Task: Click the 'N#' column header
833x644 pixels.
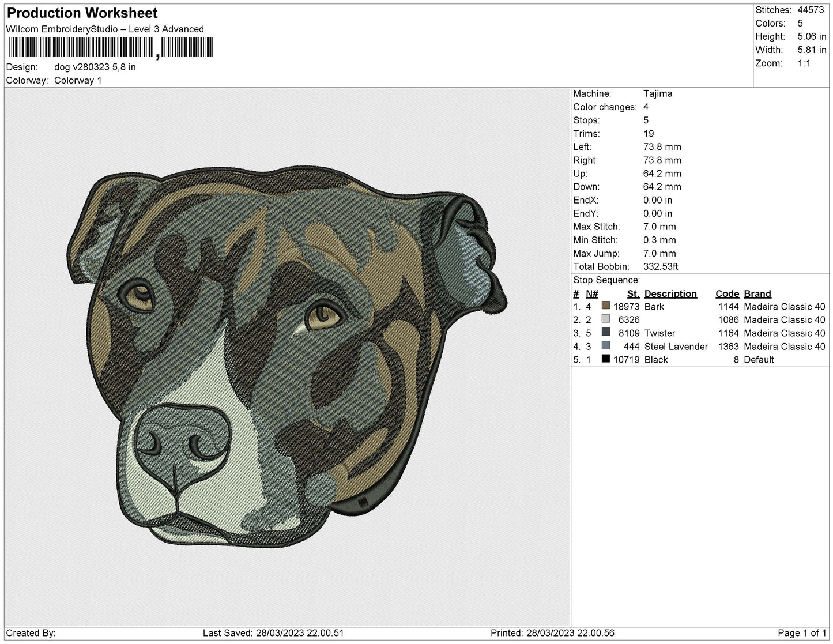Action: point(592,293)
